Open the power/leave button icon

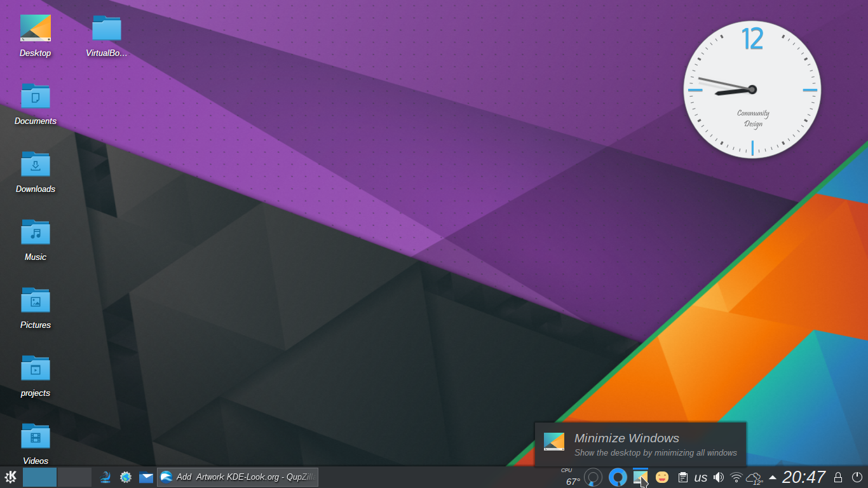point(857,477)
